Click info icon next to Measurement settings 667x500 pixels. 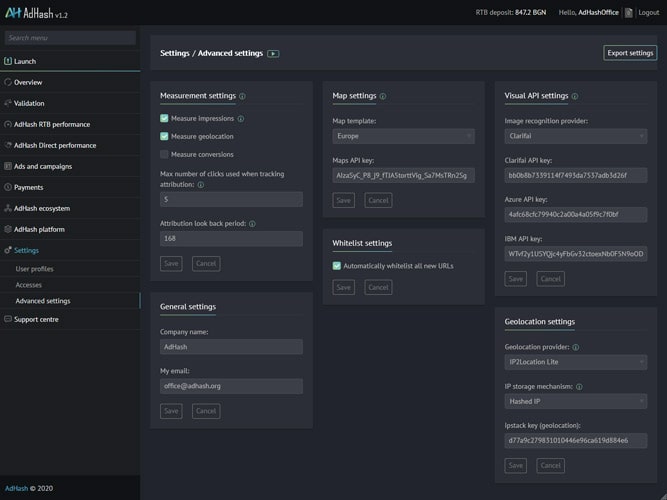pos(242,97)
